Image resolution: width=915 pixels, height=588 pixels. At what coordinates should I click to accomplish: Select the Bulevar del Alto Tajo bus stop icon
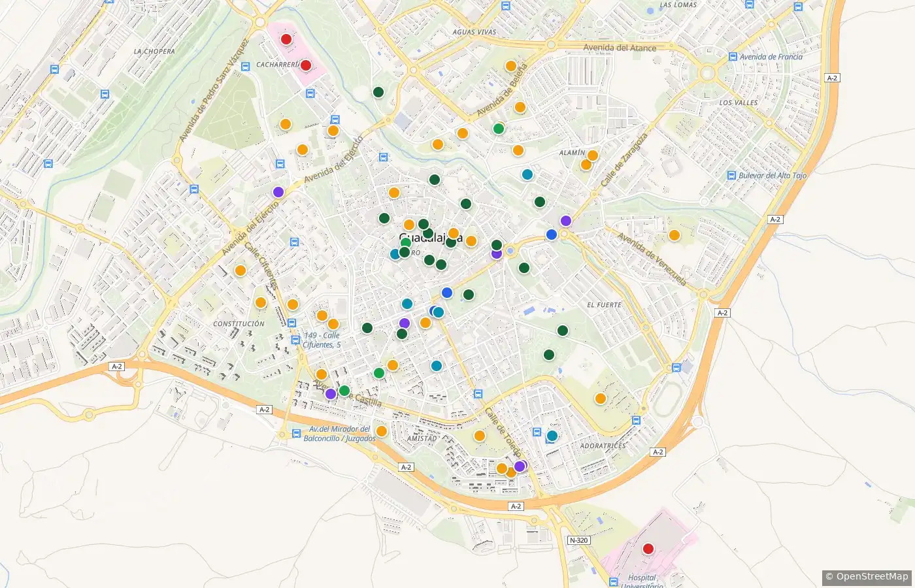click(x=731, y=175)
